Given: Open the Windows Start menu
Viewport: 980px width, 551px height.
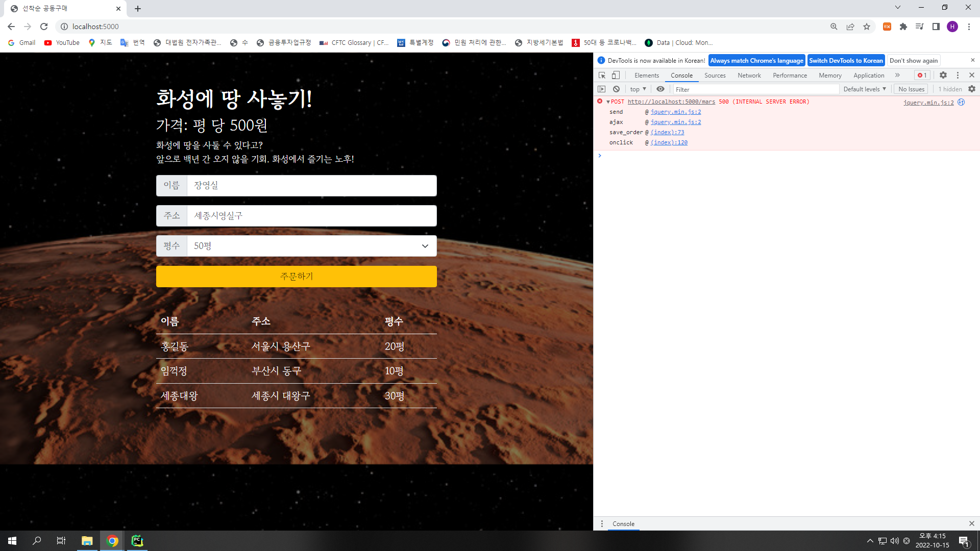Looking at the screenshot, I should click(12, 541).
